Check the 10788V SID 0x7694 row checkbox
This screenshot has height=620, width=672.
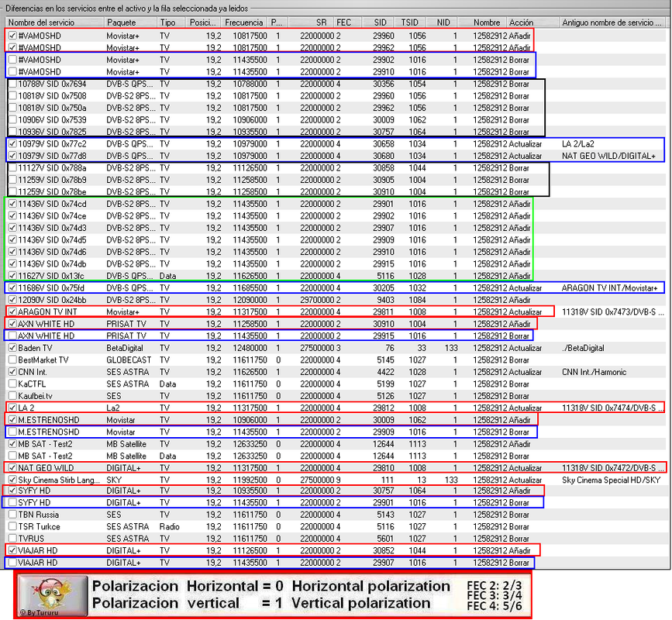(x=12, y=84)
